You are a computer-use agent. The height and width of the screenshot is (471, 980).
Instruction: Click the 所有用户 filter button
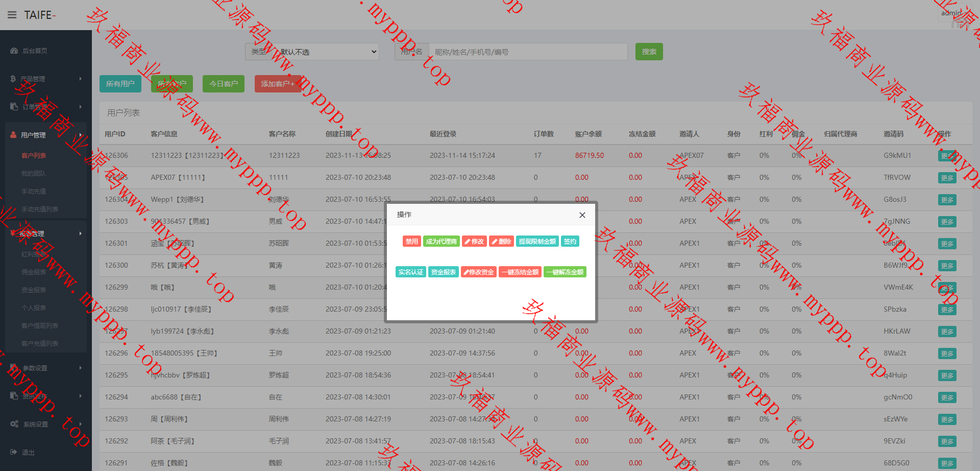(120, 84)
